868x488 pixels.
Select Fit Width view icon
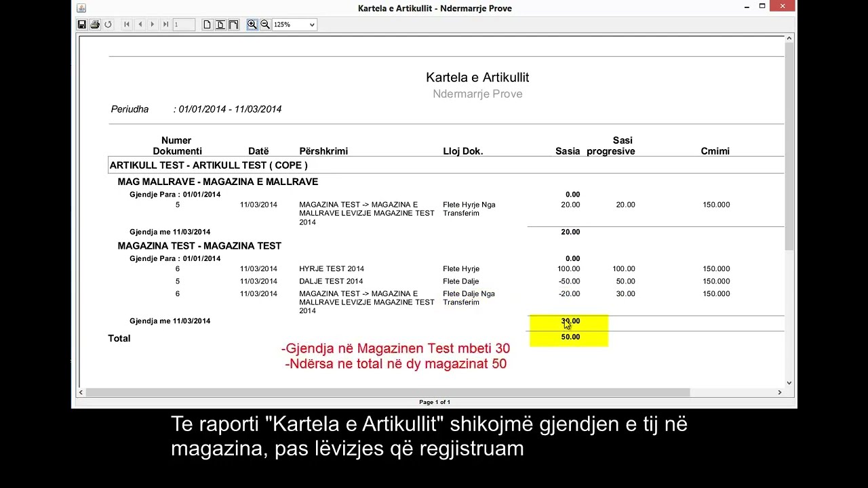[233, 24]
